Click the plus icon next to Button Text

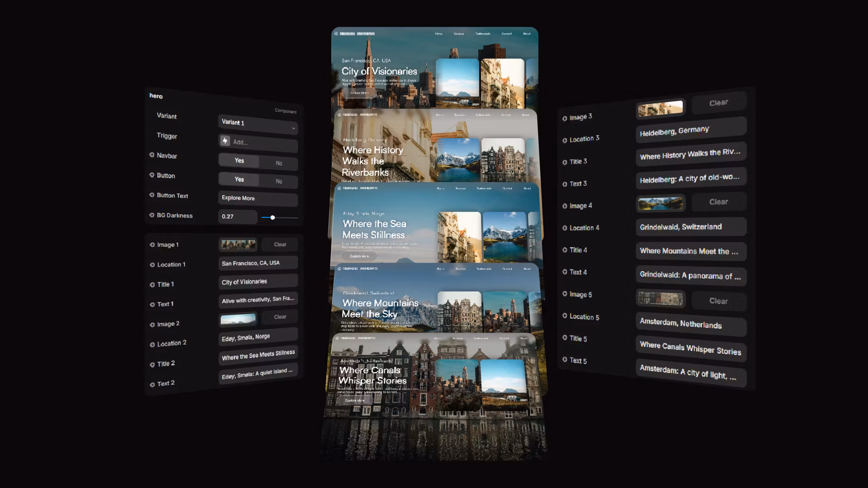pyautogui.click(x=152, y=195)
